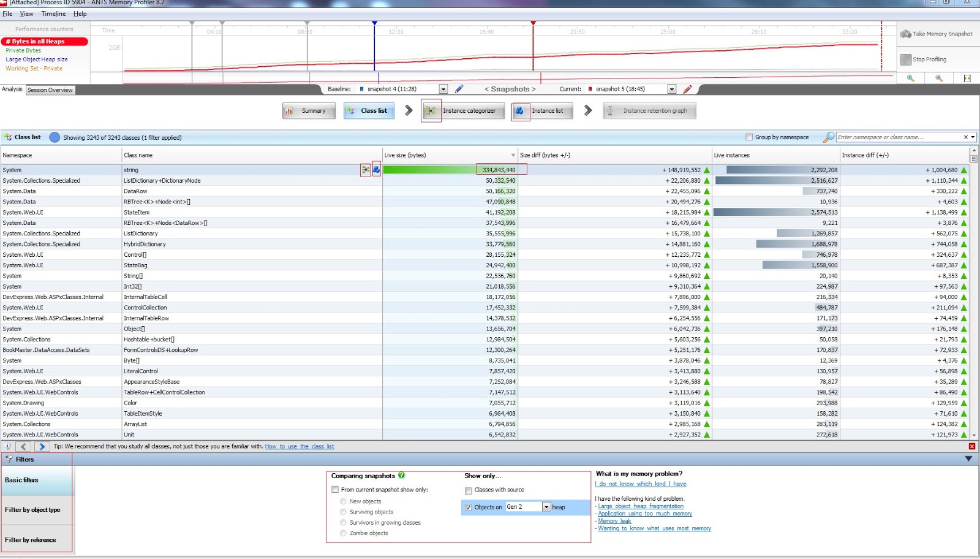
Task: Click the Stop Profiling stop icon
Action: 905,59
